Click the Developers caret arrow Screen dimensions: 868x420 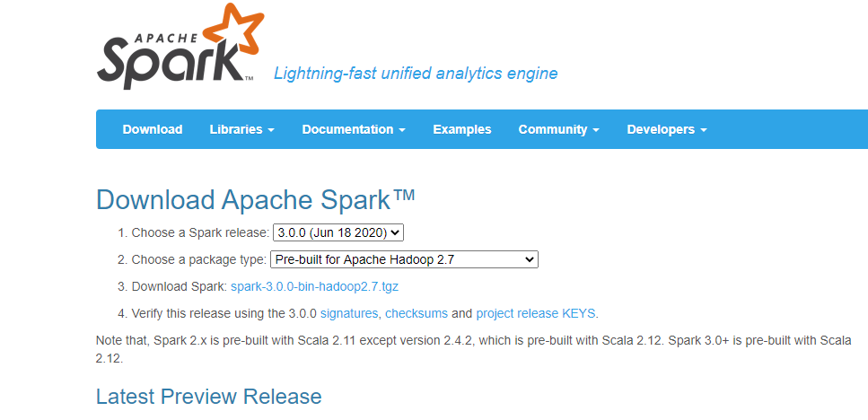tap(704, 130)
